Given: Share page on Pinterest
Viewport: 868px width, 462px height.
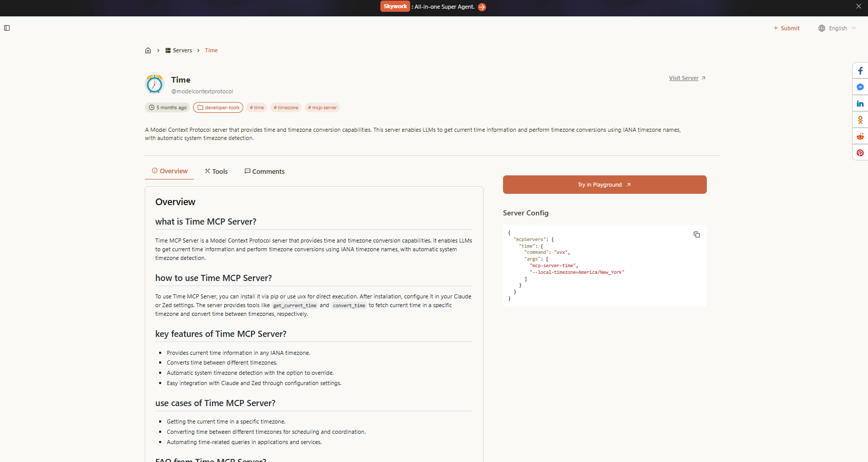Looking at the screenshot, I should pyautogui.click(x=860, y=153).
